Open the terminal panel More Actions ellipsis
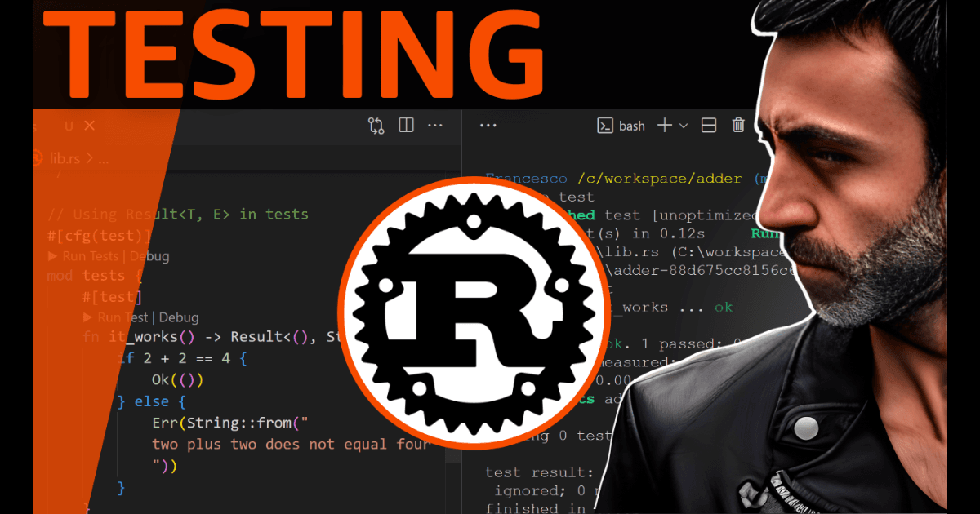Screen dimensions: 980x514 [488, 125]
